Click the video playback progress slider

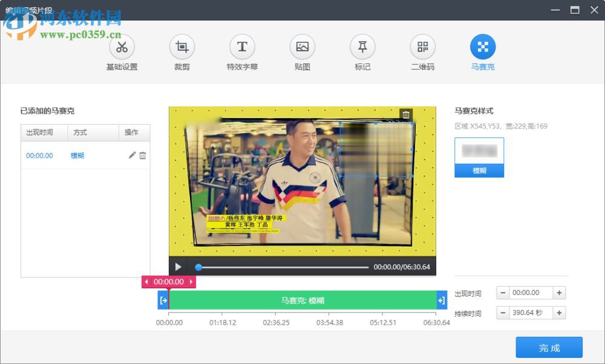coord(284,266)
